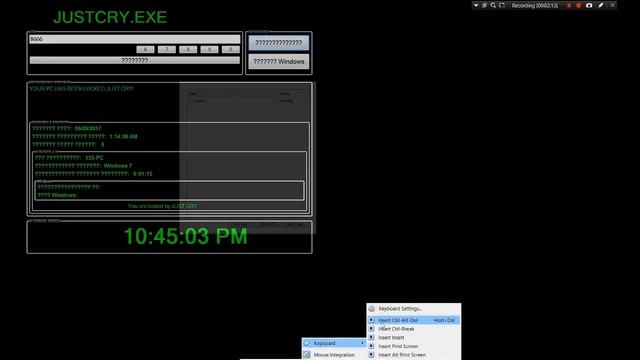Select Insert Ctrl-Break menu item
640x360 pixels.
tap(414, 329)
